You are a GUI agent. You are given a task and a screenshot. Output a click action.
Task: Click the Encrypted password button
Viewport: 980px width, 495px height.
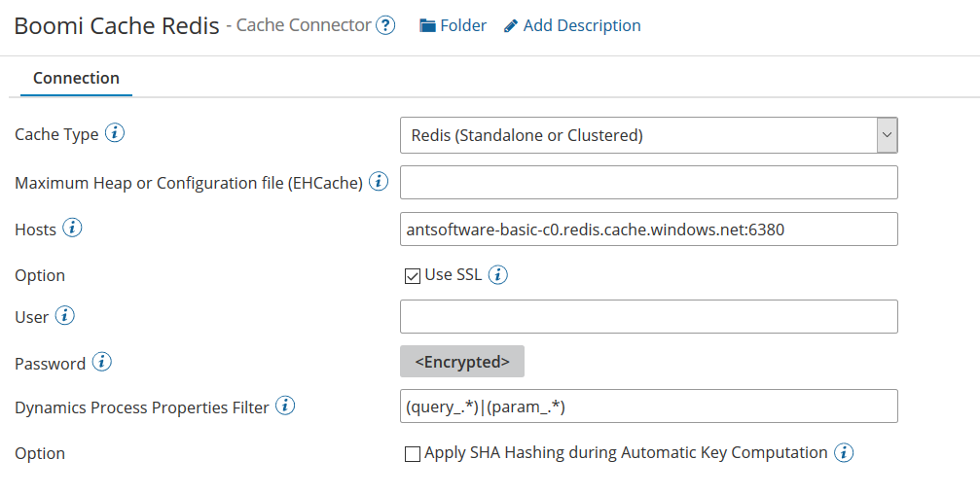tap(462, 362)
